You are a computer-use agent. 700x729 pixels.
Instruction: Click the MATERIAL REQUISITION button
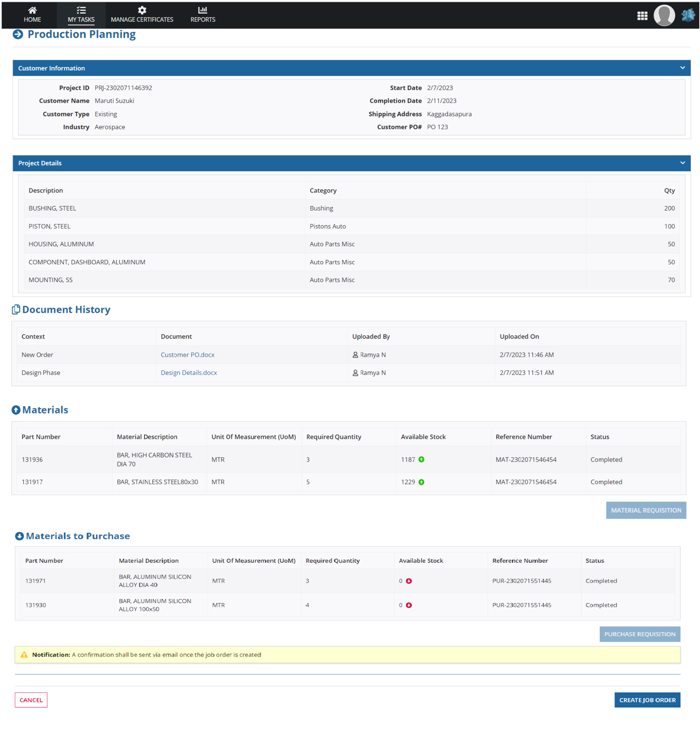(x=646, y=510)
